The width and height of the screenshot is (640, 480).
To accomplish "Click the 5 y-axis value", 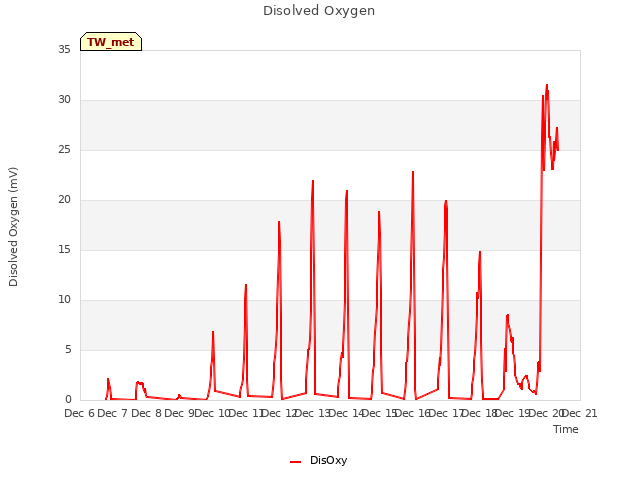I will (x=68, y=349).
